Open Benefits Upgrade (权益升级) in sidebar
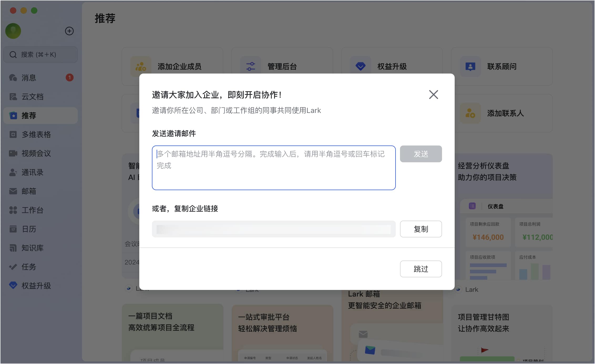 [x=36, y=286]
